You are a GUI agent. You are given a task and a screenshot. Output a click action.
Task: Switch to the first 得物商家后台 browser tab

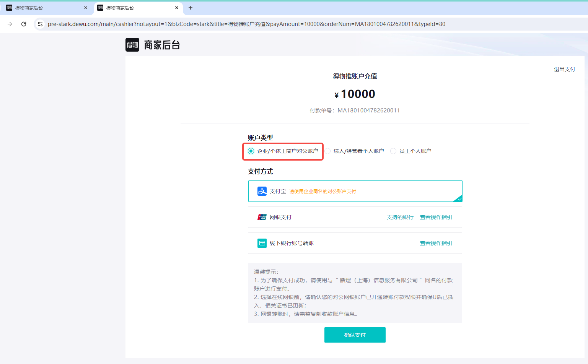[x=47, y=8]
